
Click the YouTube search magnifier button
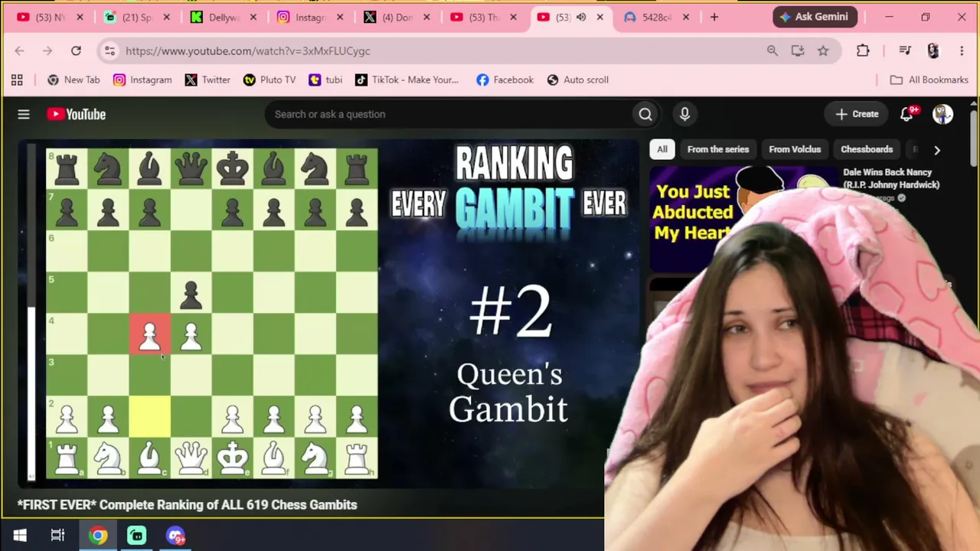(x=645, y=114)
